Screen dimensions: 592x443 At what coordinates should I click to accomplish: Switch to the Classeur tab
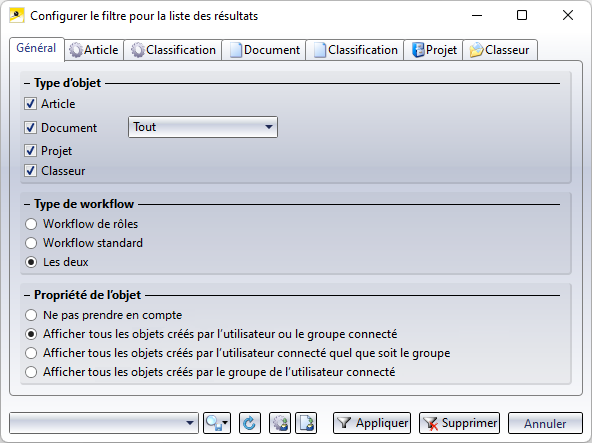click(x=500, y=50)
